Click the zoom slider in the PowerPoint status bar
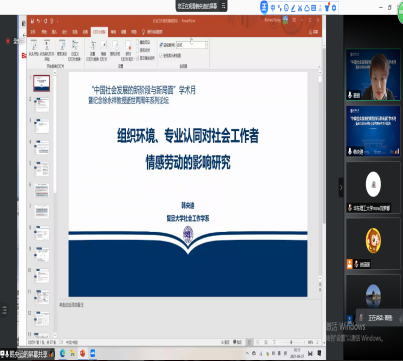This screenshot has width=403, height=361. pyautogui.click(x=291, y=342)
